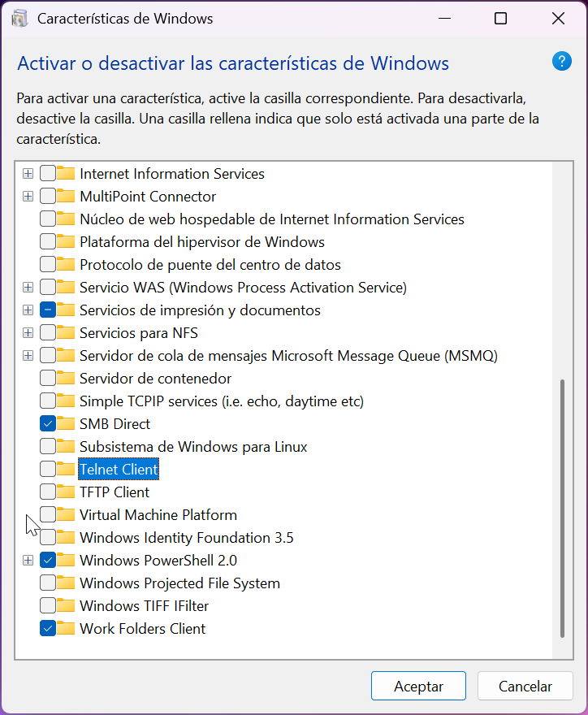The height and width of the screenshot is (715, 588).
Task: Click the folder icon beside Telnet Client
Action: click(66, 470)
